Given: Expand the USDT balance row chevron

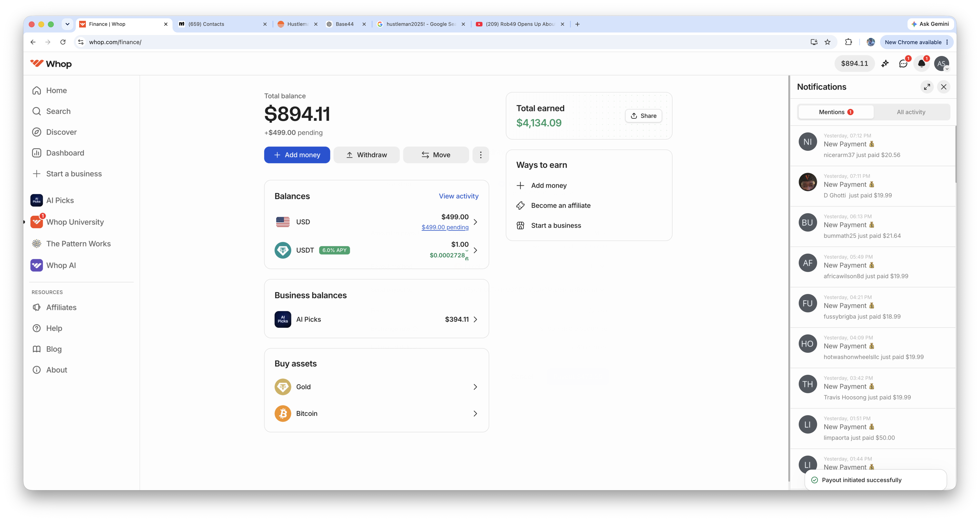Looking at the screenshot, I should 475,250.
